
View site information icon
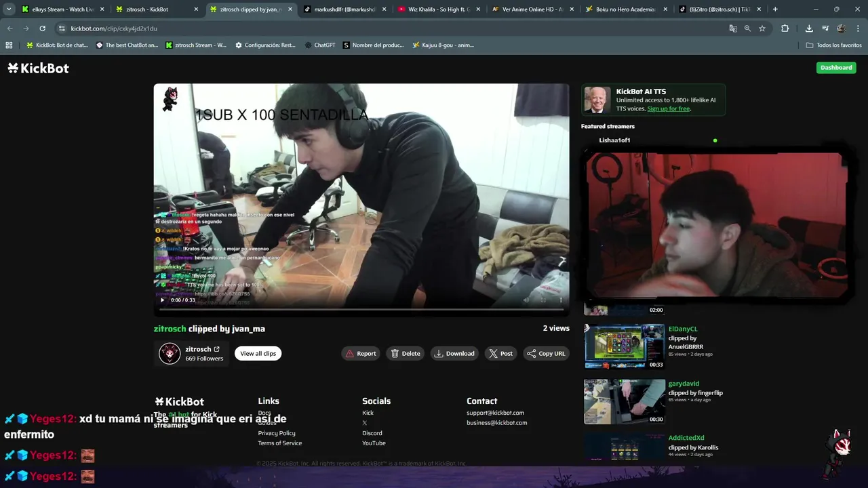tap(62, 28)
